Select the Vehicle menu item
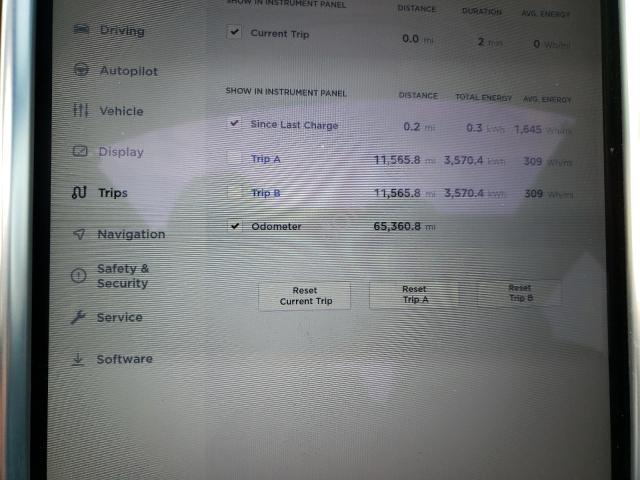Image resolution: width=640 pixels, height=480 pixels. [x=108, y=111]
